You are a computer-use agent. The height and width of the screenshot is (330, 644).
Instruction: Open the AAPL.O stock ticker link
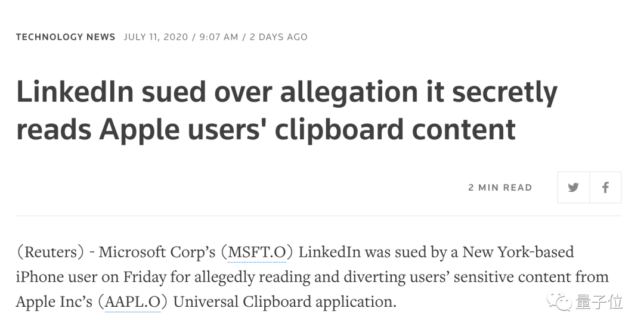tap(132, 302)
